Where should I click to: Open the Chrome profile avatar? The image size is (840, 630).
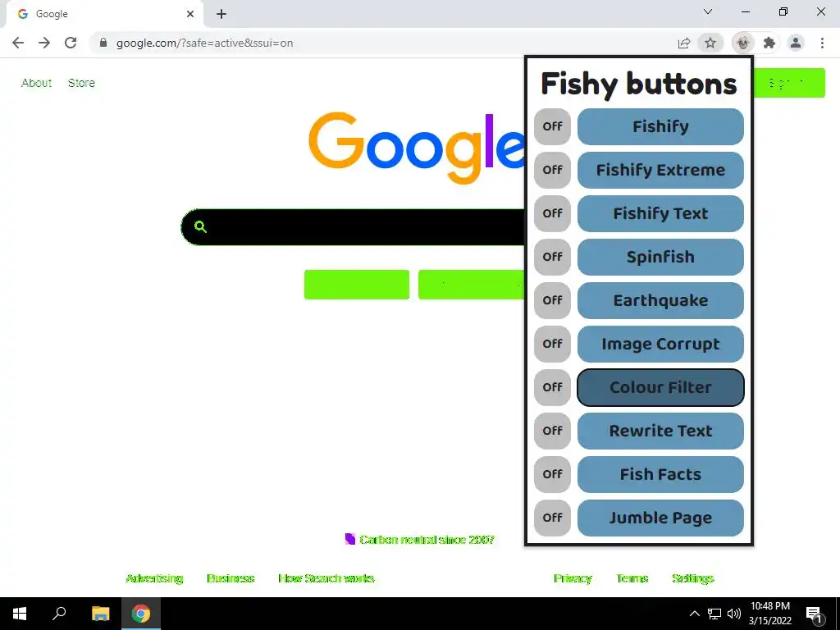click(x=796, y=43)
